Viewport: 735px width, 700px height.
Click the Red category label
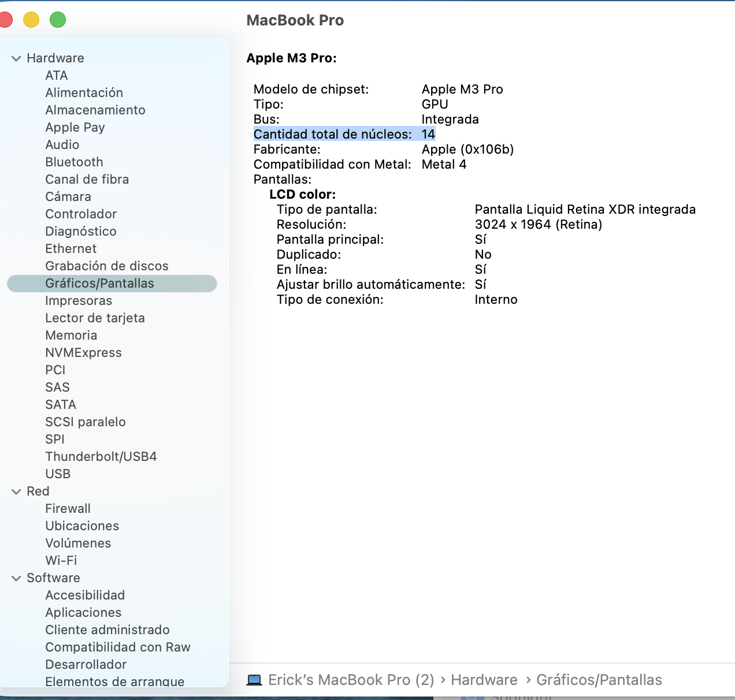(38, 492)
